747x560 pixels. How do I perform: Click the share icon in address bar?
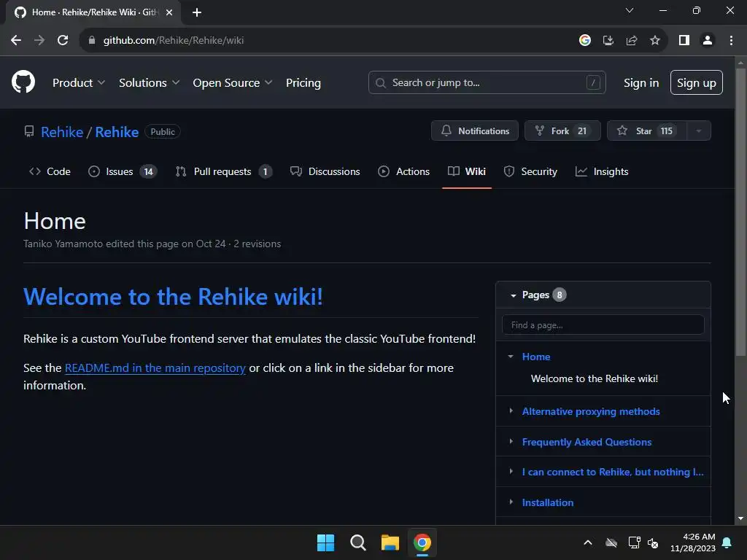click(632, 41)
